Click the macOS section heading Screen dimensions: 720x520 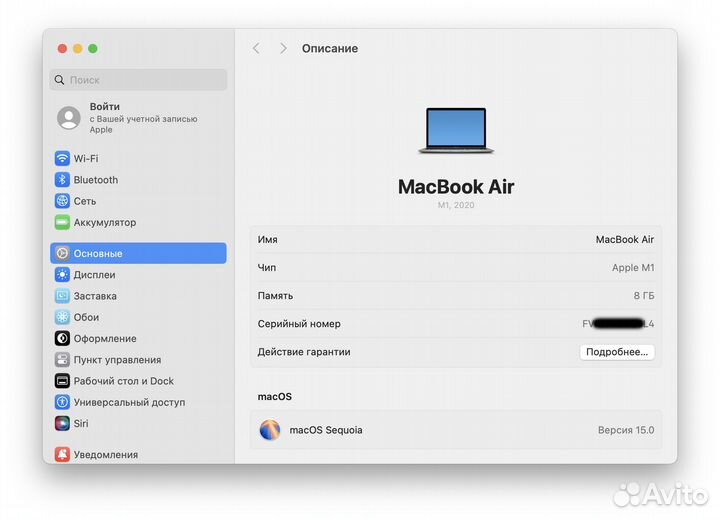[x=275, y=396]
